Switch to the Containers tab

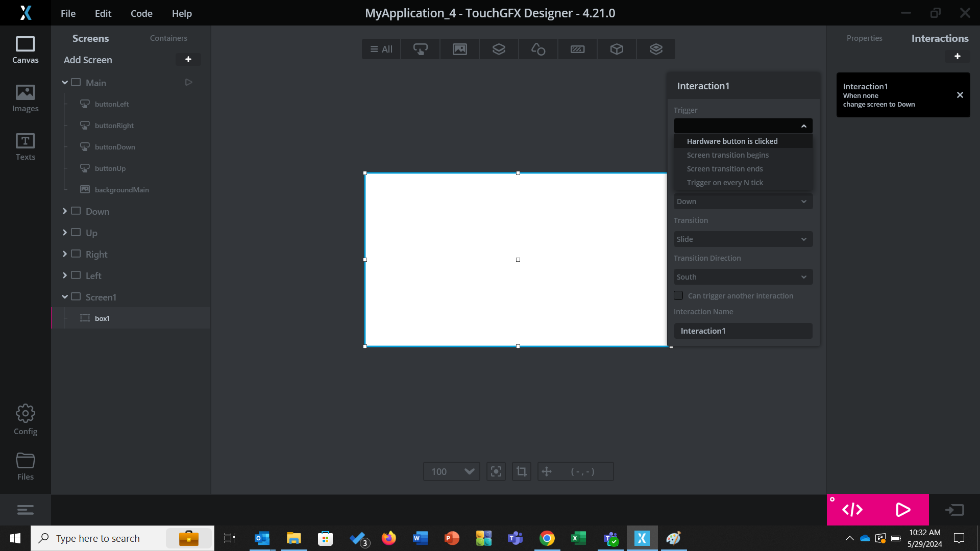click(168, 38)
